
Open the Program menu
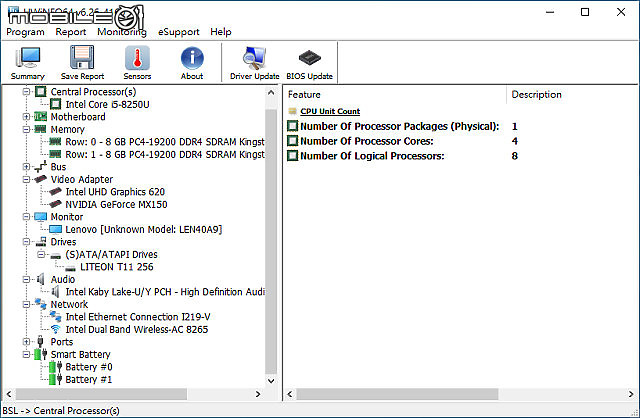[25, 32]
